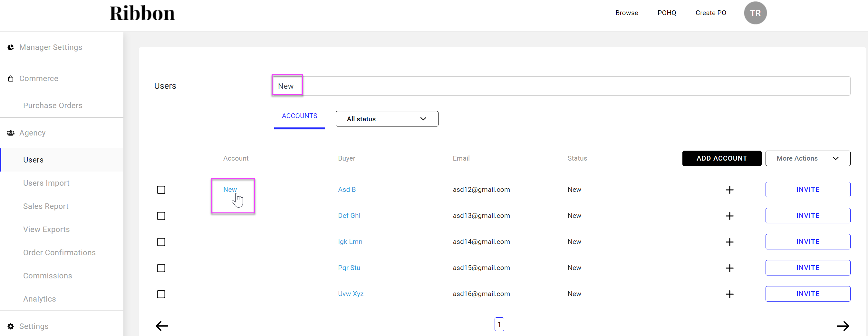Click the Agency people icon
868x336 pixels.
11,133
